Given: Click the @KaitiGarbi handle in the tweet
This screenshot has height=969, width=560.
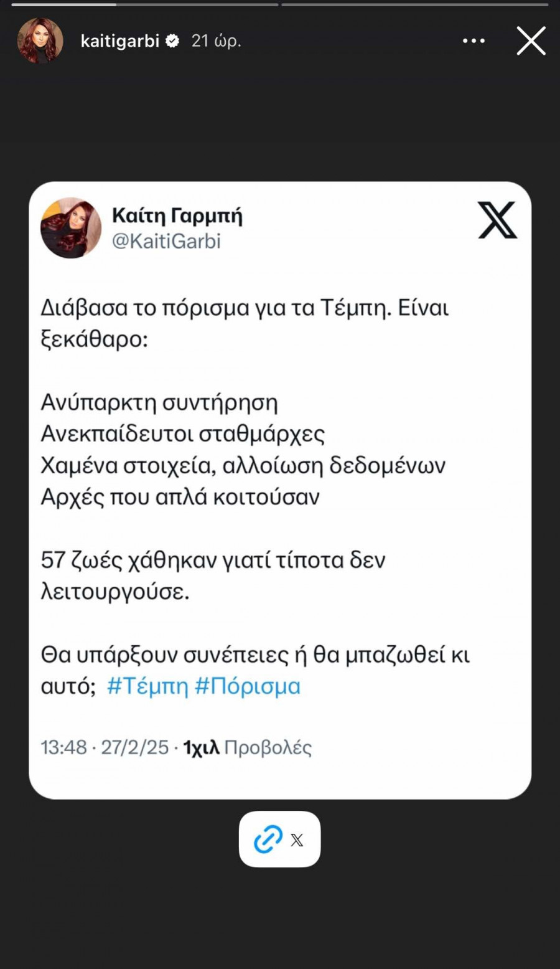Looking at the screenshot, I should (166, 241).
